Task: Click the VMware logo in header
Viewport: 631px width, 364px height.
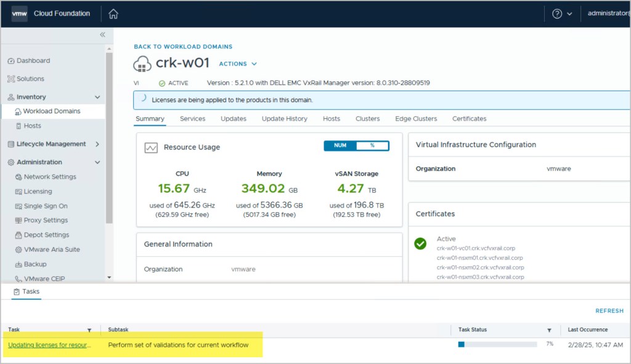Action: pos(19,14)
